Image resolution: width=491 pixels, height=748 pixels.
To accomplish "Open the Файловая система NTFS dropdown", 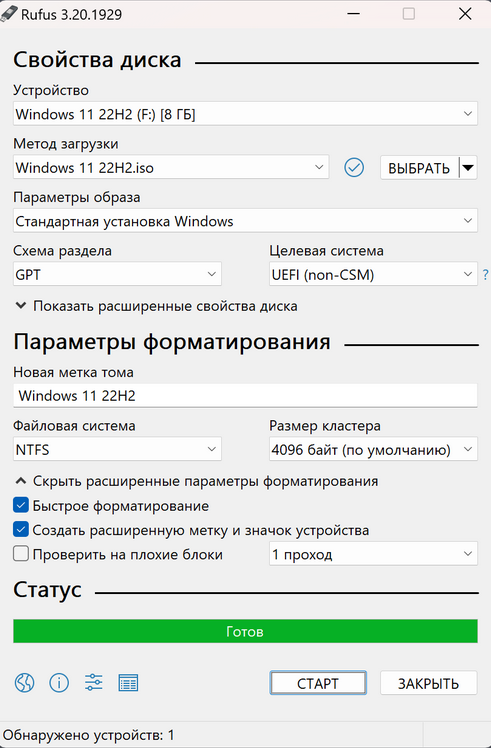I will click(117, 449).
